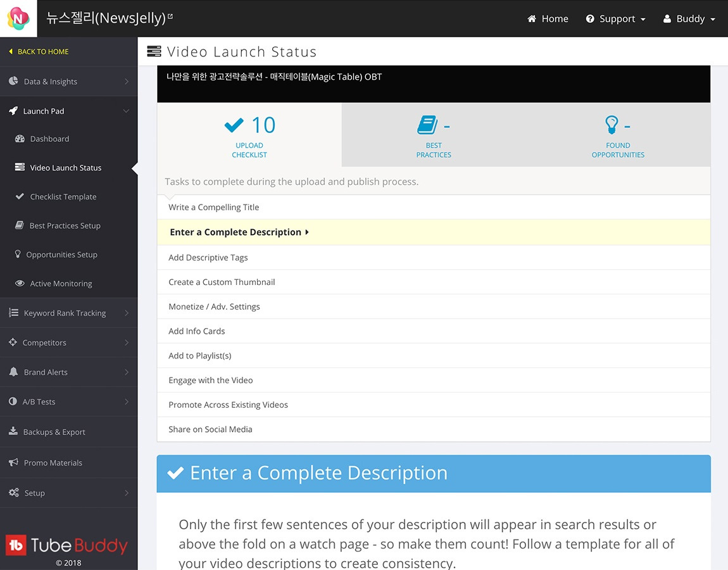The width and height of the screenshot is (728, 570).
Task: Click the BACK TO HOME link
Action: (39, 51)
